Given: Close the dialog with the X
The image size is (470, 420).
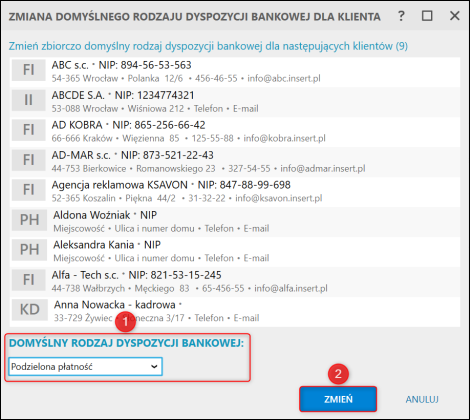Looking at the screenshot, I should point(455,16).
